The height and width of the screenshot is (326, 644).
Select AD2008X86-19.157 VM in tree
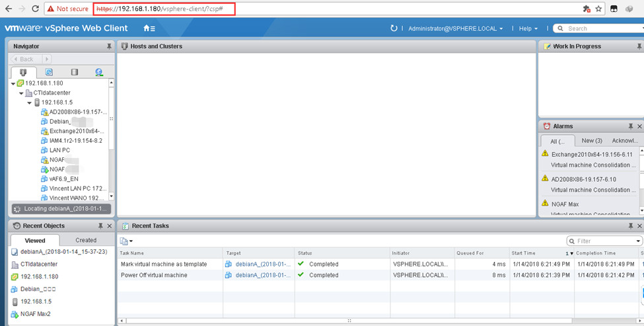click(x=75, y=112)
